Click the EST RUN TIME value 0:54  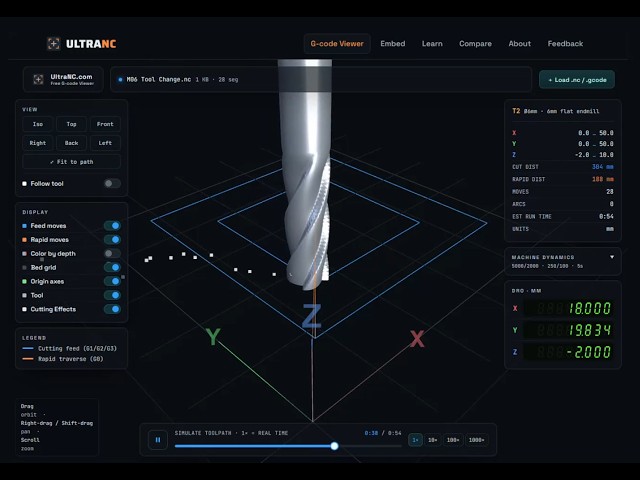tap(606, 216)
